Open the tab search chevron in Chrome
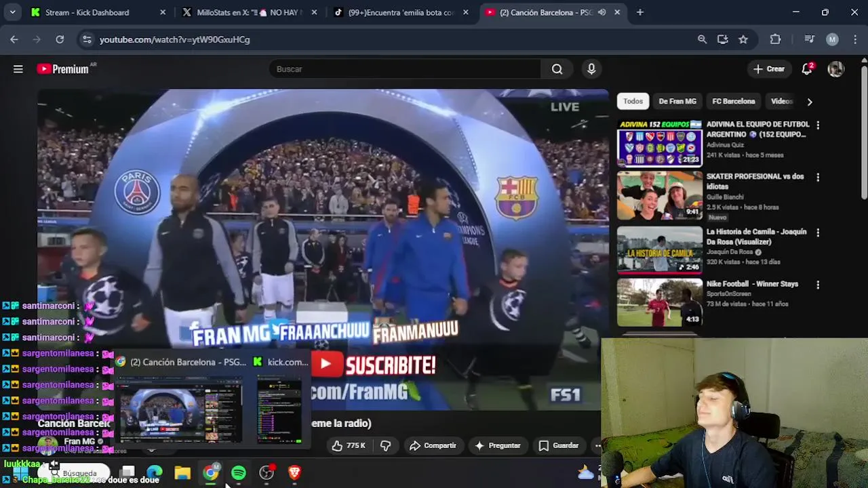The height and width of the screenshot is (488, 868). pos(12,12)
